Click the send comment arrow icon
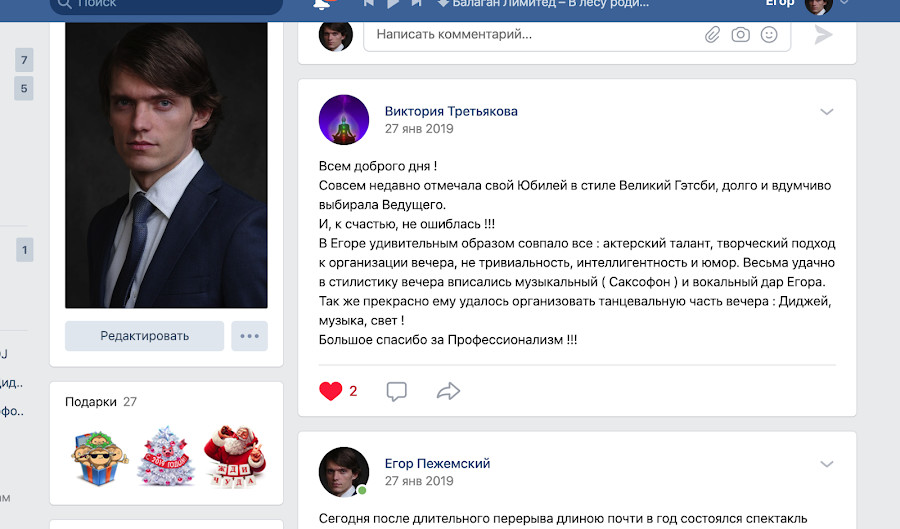 pyautogui.click(x=823, y=35)
